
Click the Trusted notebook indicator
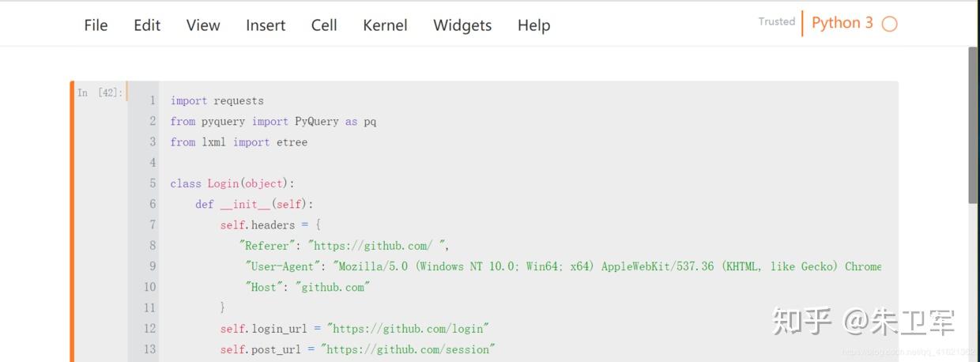pos(776,22)
